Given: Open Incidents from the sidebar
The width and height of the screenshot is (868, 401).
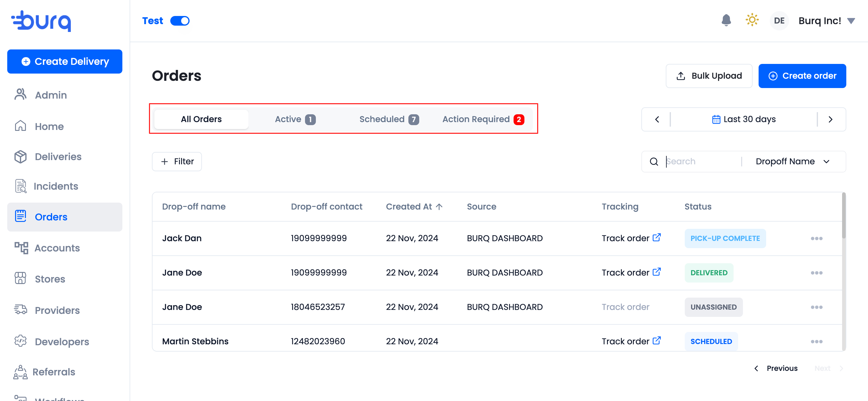Looking at the screenshot, I should (55, 186).
